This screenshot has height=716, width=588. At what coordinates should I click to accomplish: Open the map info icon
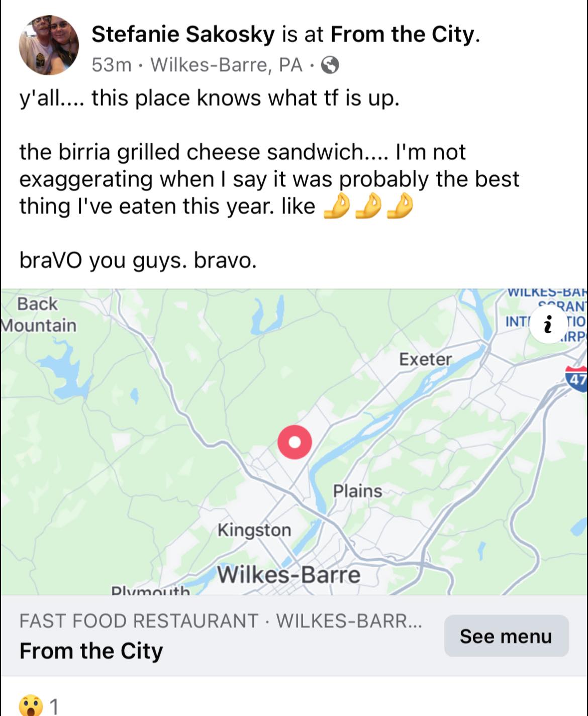click(x=547, y=324)
